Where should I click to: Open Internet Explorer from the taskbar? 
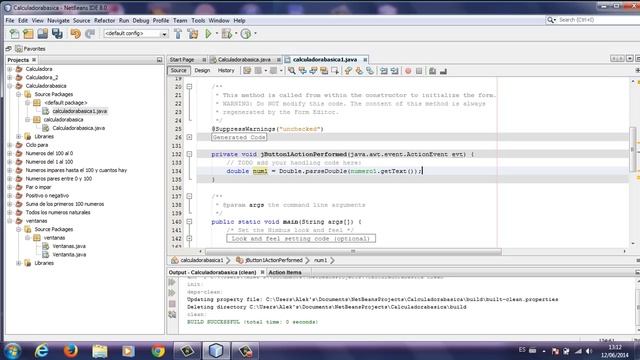click(x=42, y=351)
